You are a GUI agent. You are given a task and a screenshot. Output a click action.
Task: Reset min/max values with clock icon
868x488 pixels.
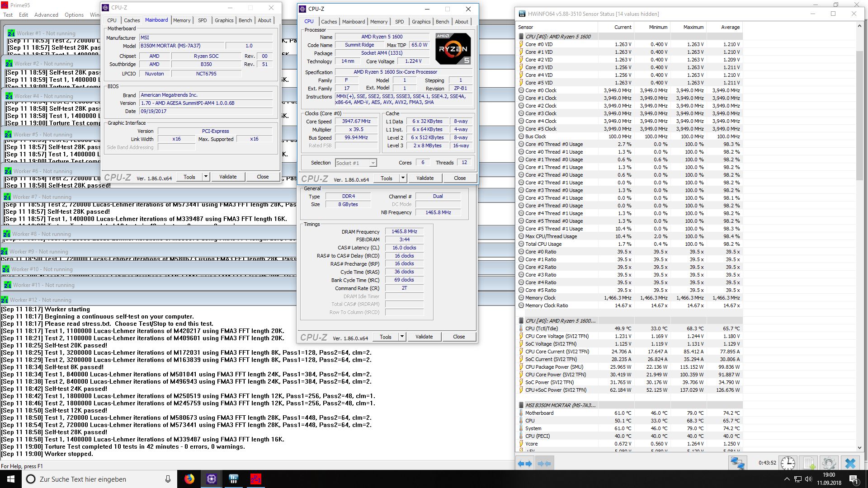[x=788, y=463]
